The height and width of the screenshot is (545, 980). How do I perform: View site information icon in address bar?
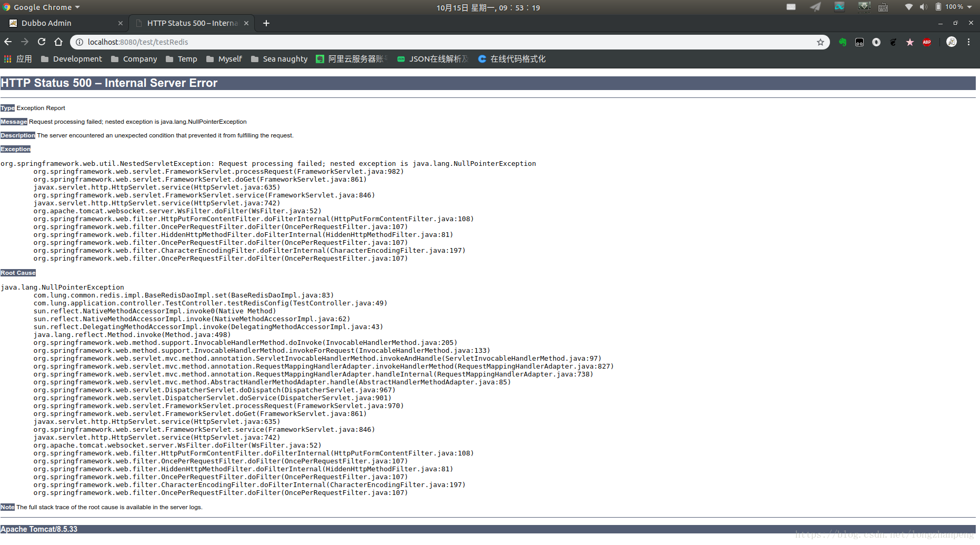coord(79,42)
